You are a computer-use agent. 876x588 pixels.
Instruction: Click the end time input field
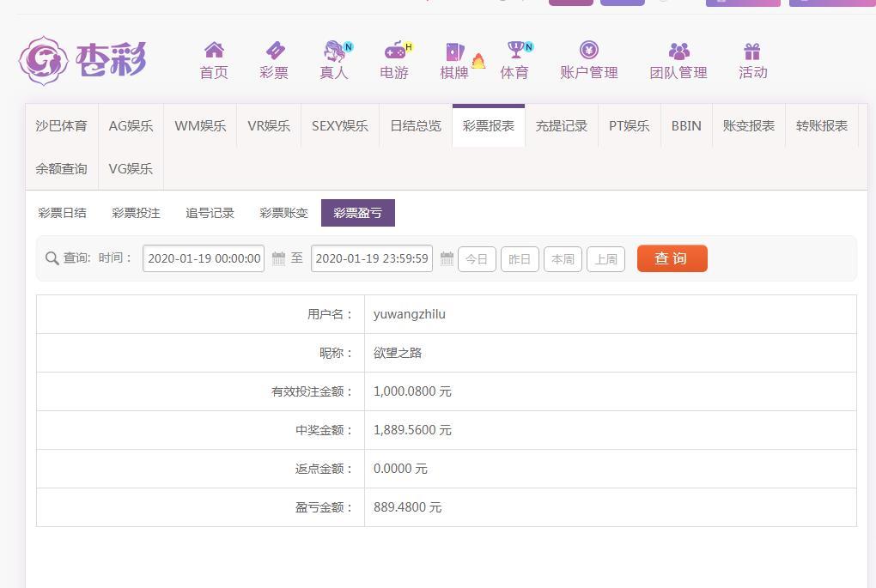coord(371,258)
